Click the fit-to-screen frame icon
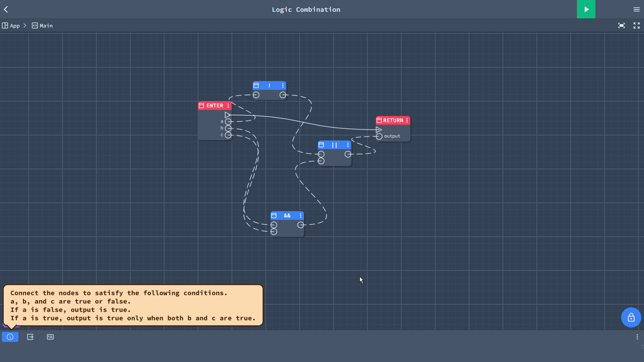 point(622,25)
